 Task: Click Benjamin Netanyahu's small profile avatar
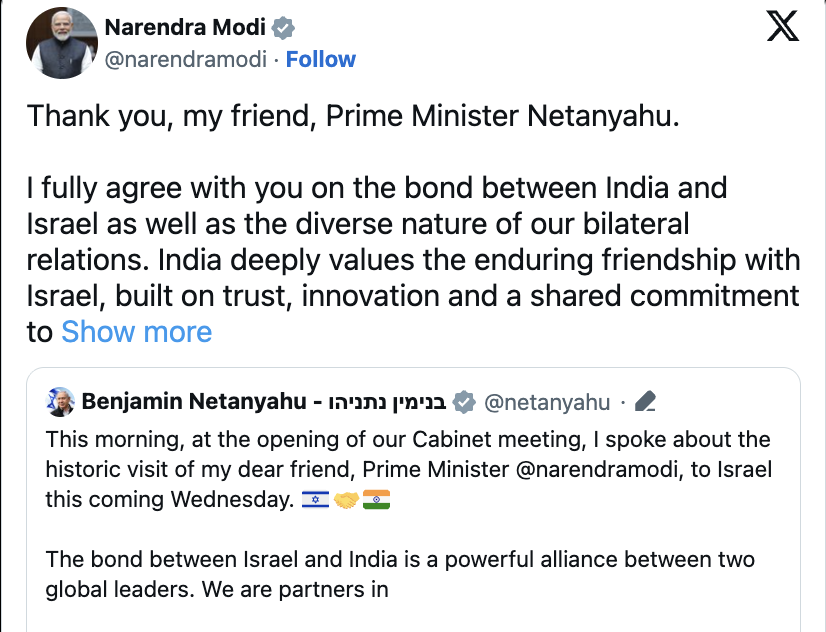(x=61, y=402)
